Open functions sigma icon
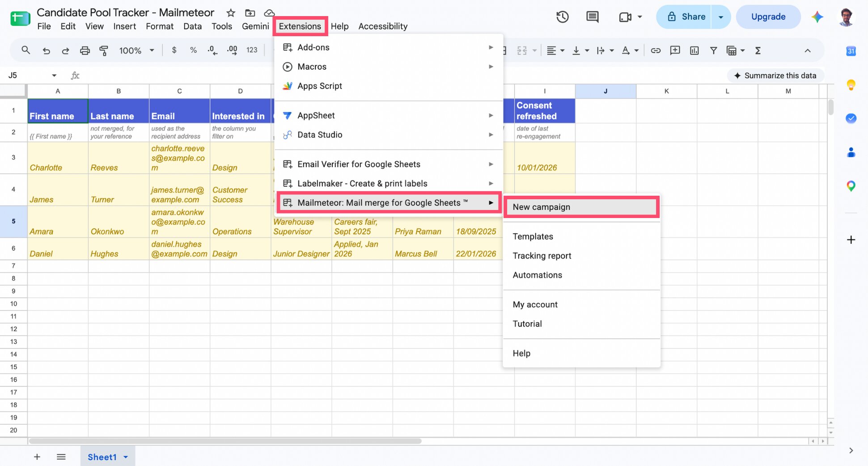 coord(758,50)
